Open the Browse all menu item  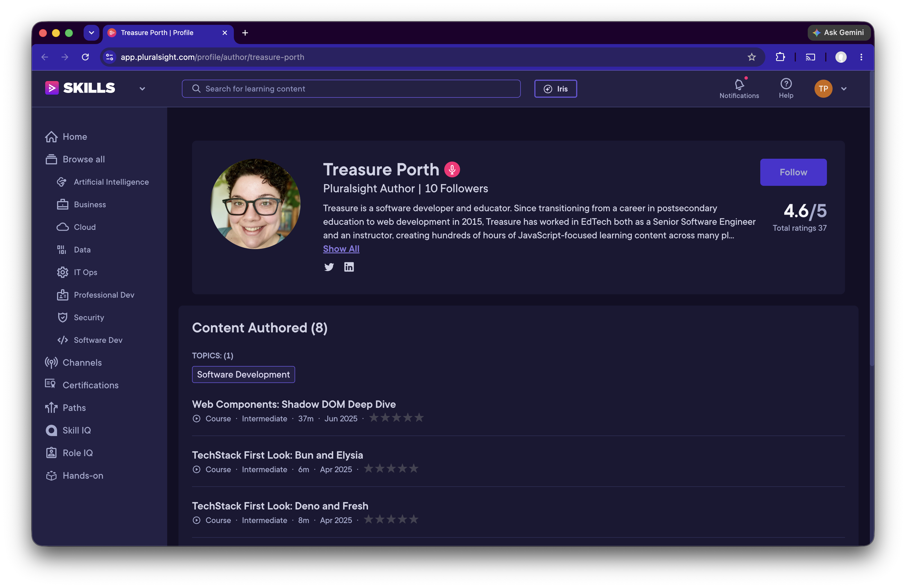coord(83,159)
